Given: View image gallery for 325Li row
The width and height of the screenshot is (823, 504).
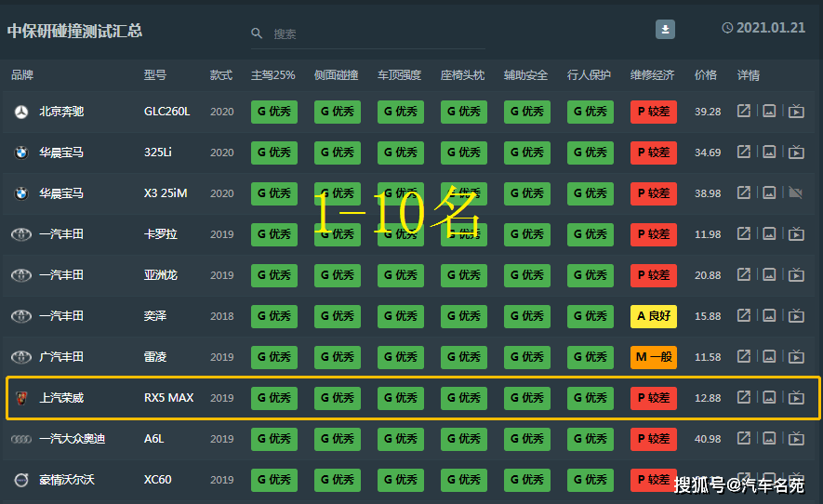Looking at the screenshot, I should [x=769, y=153].
